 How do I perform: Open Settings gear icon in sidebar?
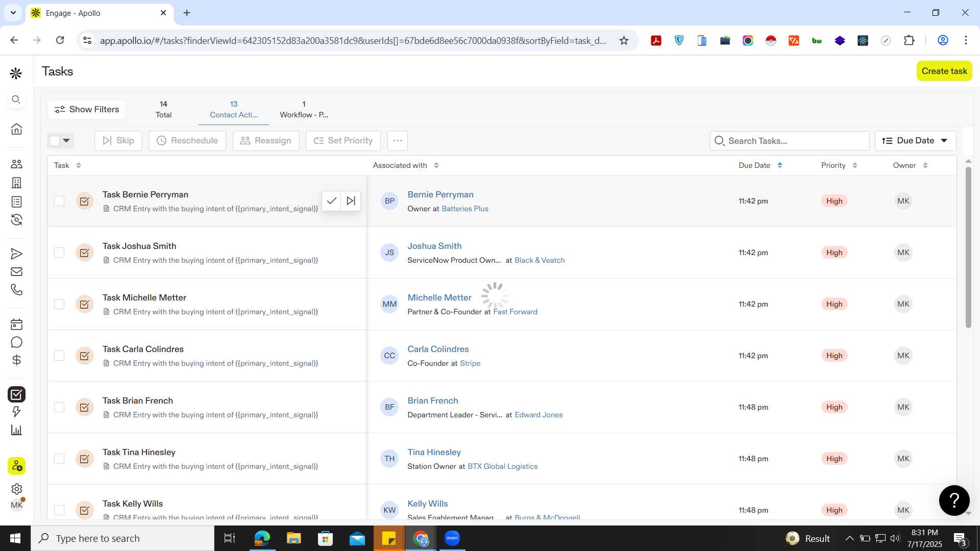[x=16, y=489]
